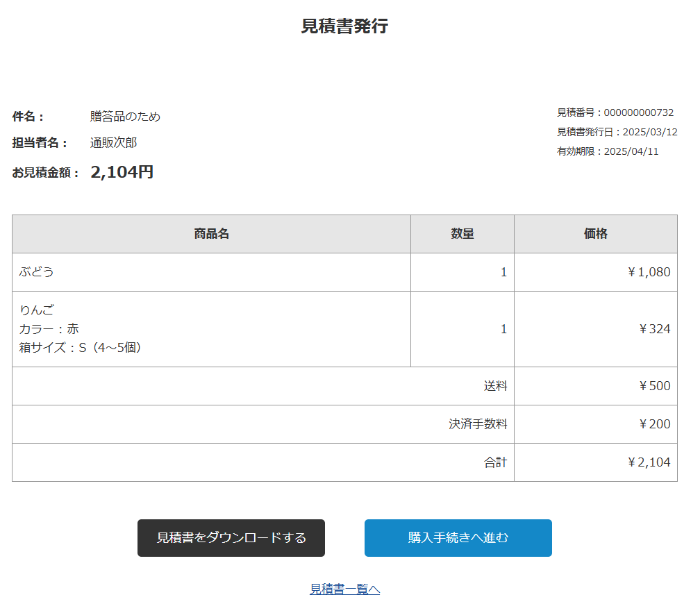Click the issue date 2025/03/12

coord(653,131)
